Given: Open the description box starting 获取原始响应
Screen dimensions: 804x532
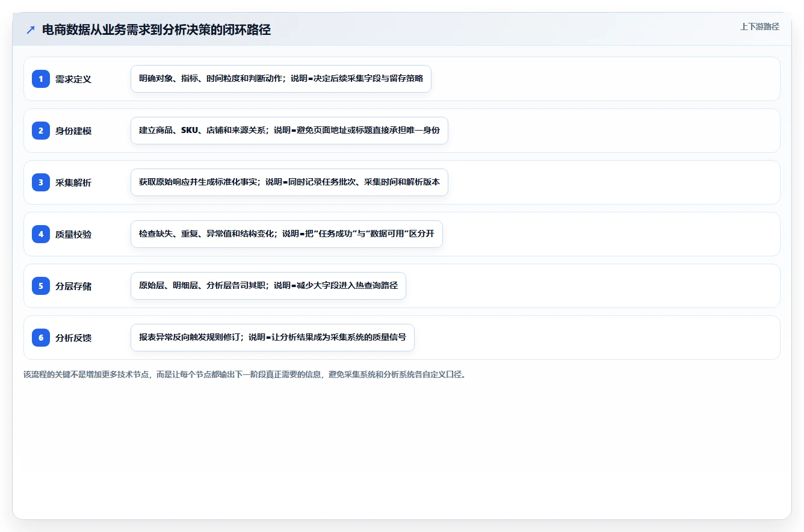Looking at the screenshot, I should coord(289,182).
